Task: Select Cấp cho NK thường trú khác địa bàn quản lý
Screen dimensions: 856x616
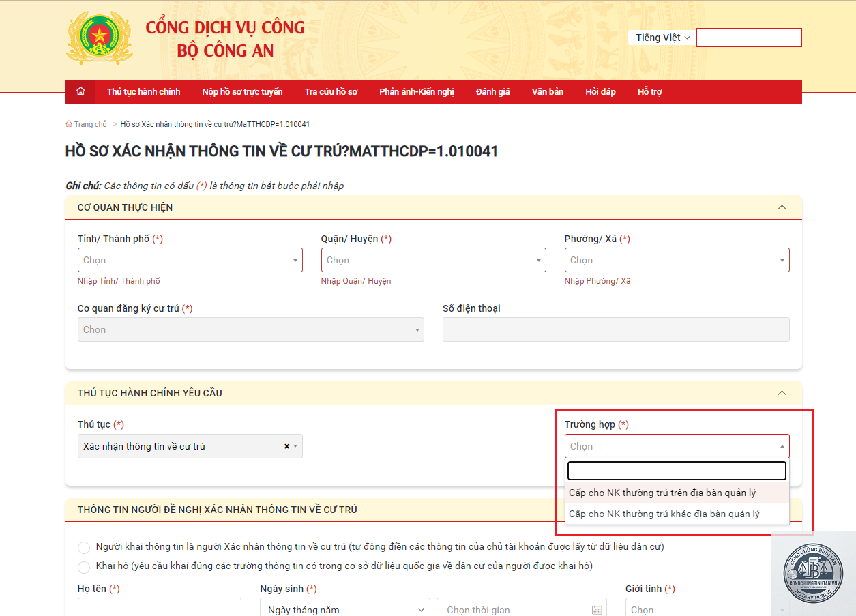Action: (x=677, y=514)
